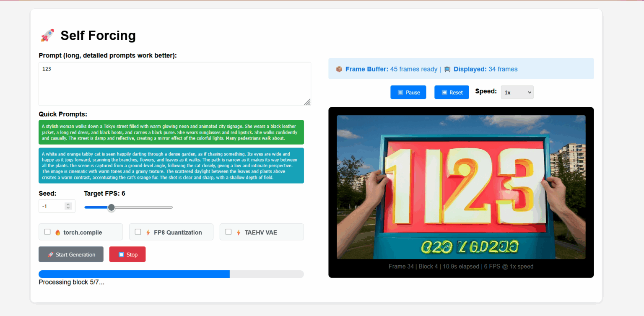Click the Seed field stepper arrows
This screenshot has width=644, height=316.
(x=68, y=206)
